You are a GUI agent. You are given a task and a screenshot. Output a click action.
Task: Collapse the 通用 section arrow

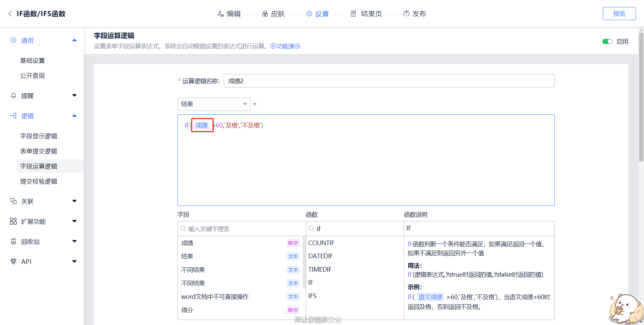click(74, 40)
